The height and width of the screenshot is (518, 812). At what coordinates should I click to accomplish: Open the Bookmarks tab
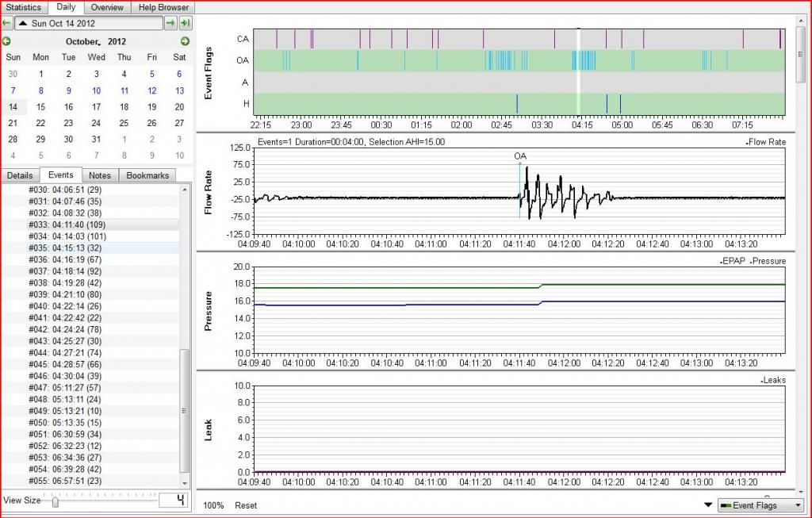pos(147,175)
